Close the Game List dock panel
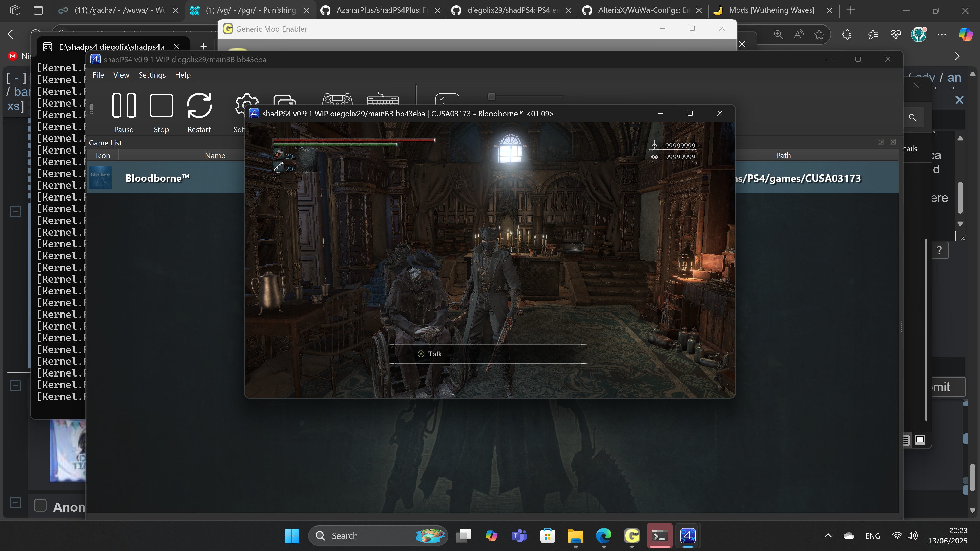Image resolution: width=980 pixels, height=551 pixels. click(893, 142)
